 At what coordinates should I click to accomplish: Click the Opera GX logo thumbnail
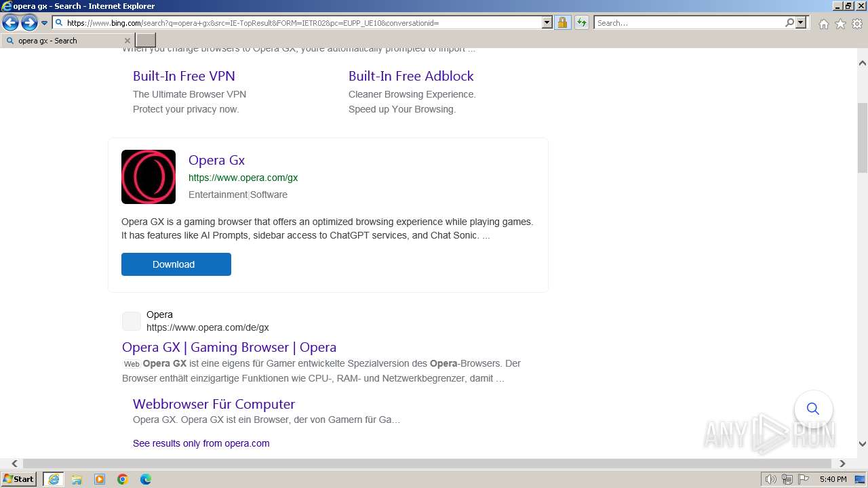point(149,177)
